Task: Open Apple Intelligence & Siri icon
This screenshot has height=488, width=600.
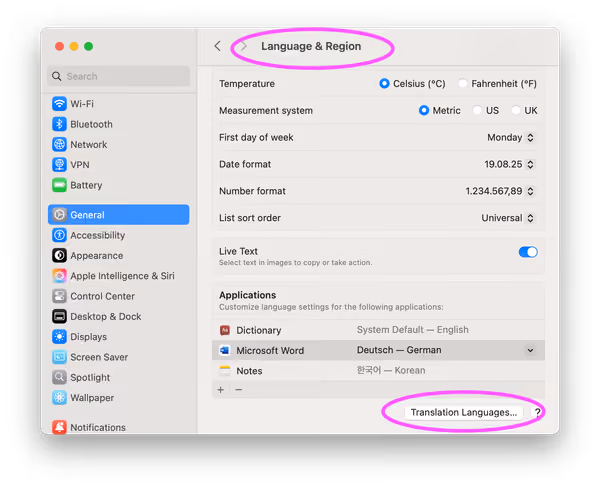Action: pos(59,276)
